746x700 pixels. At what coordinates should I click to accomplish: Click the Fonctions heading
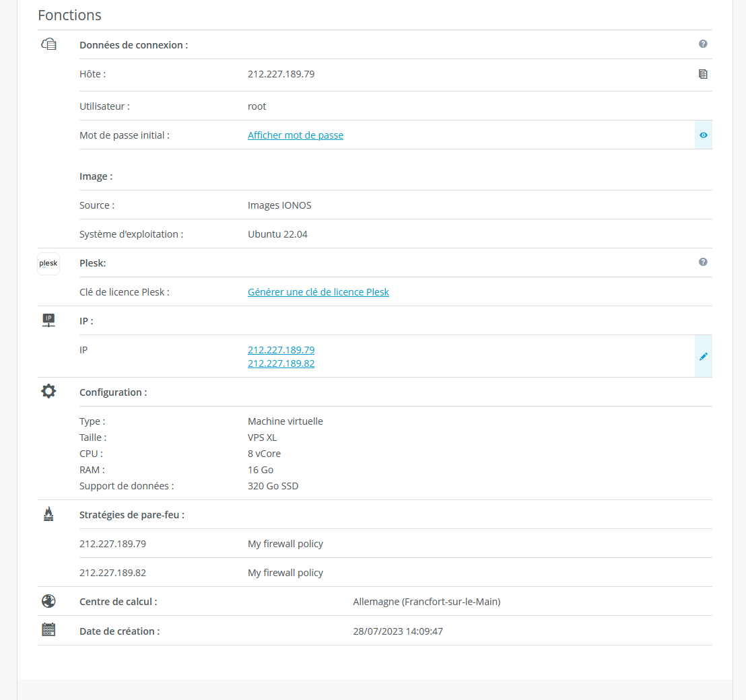69,15
